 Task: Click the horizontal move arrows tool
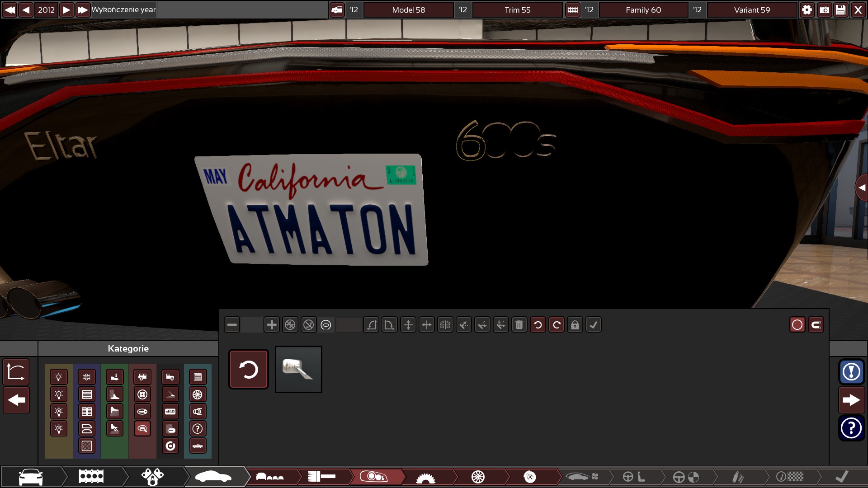click(x=426, y=324)
